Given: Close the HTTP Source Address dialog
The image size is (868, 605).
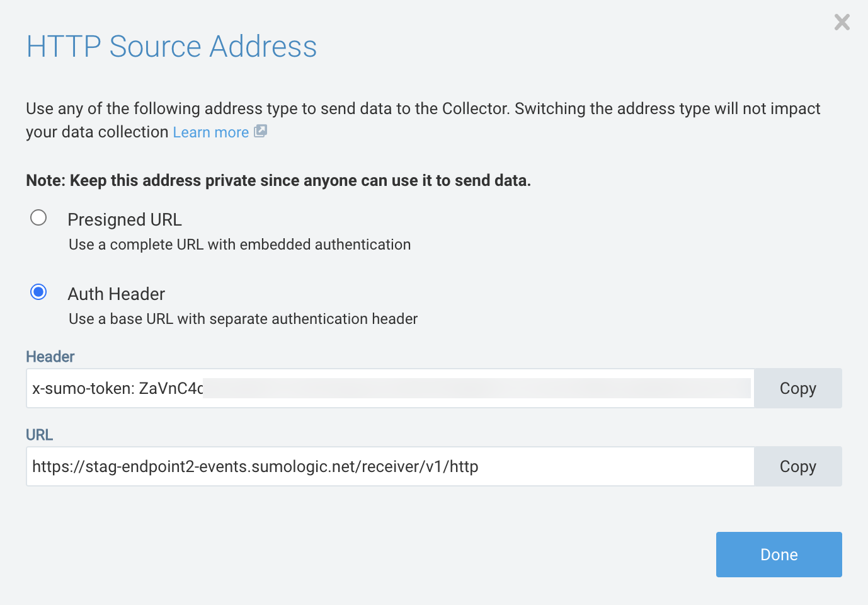Looking at the screenshot, I should tap(842, 23).
